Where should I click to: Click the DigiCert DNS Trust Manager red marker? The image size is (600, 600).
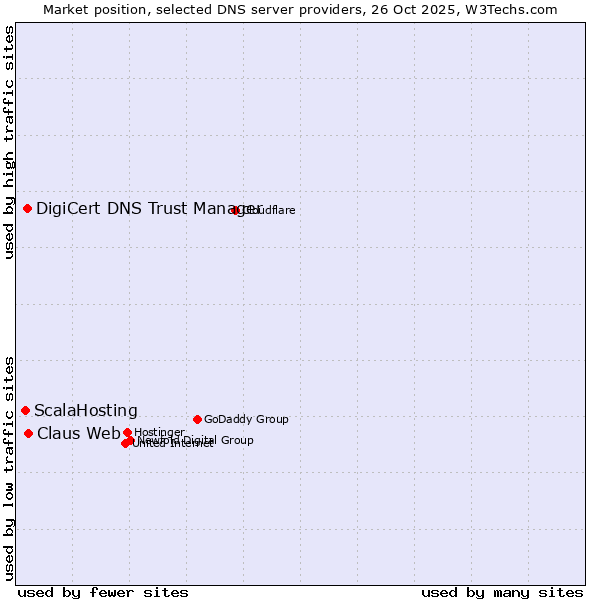point(28,208)
